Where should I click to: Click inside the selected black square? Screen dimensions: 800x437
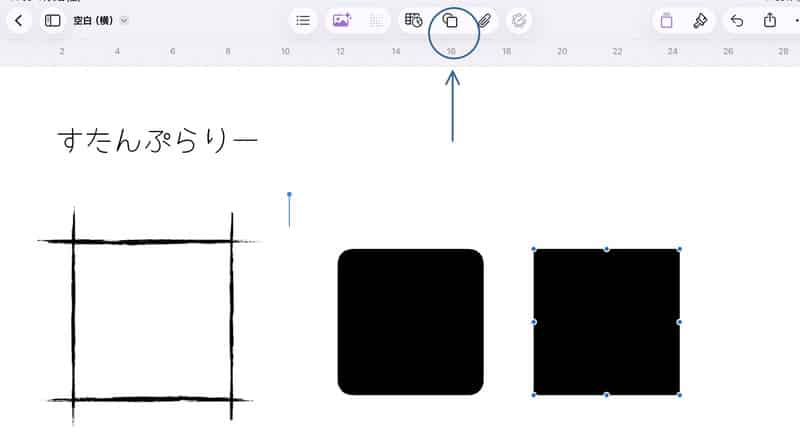607,322
